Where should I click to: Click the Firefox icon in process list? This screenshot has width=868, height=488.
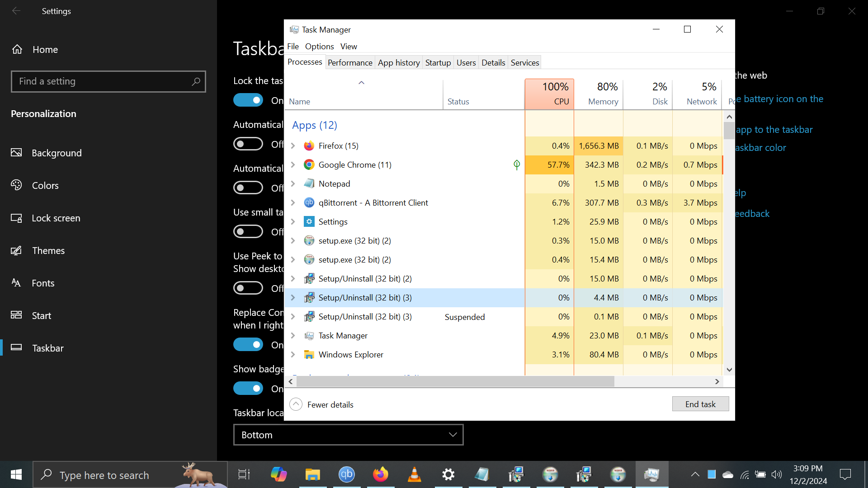pos(309,146)
